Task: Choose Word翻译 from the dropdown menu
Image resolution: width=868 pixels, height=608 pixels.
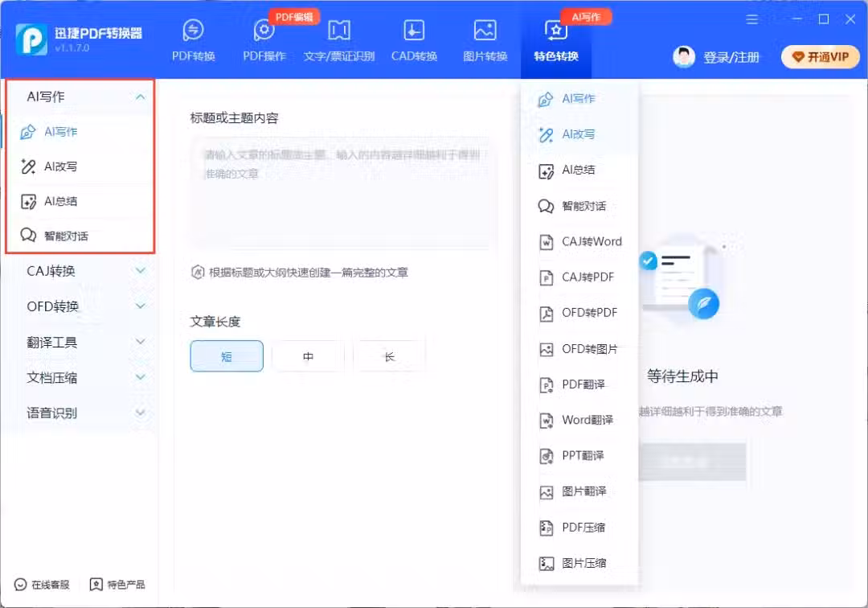Action: (x=579, y=421)
